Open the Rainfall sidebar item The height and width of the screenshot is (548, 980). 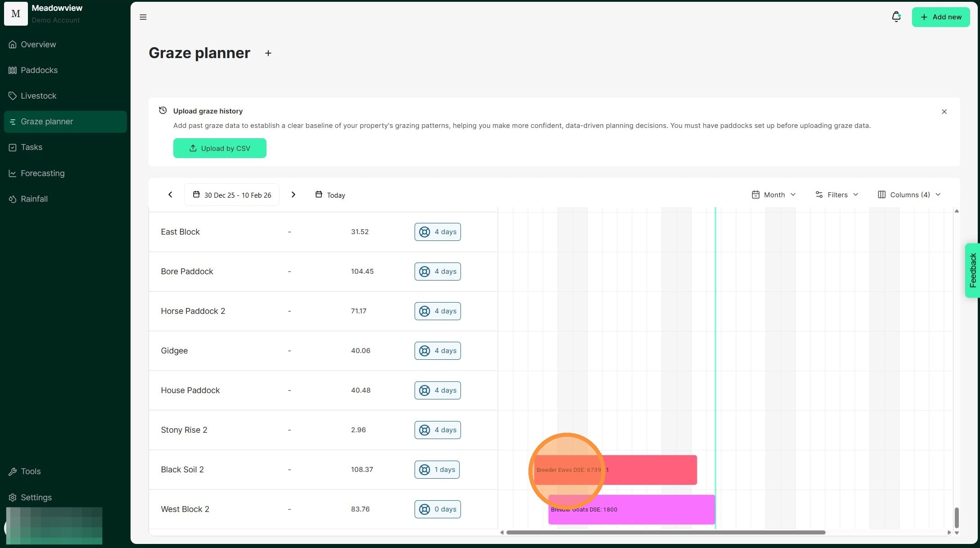(34, 199)
